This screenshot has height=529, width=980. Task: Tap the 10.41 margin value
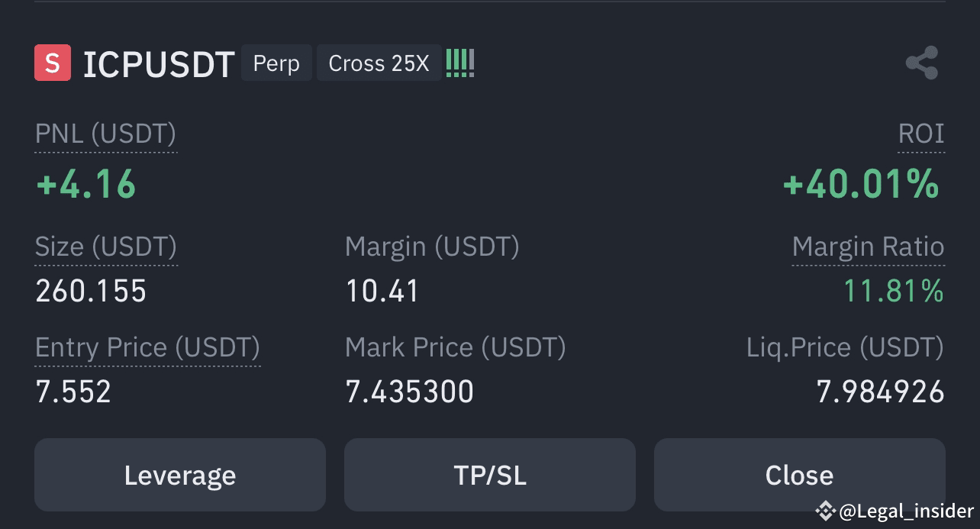tap(382, 291)
